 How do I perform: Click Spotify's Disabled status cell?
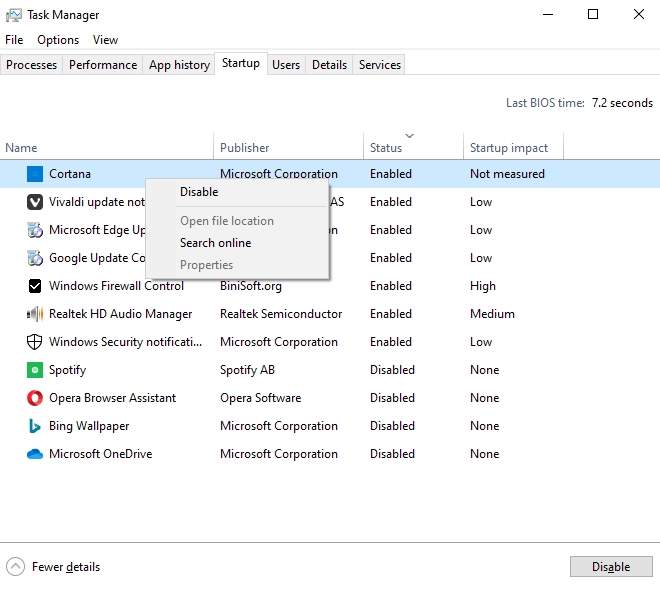[392, 370]
